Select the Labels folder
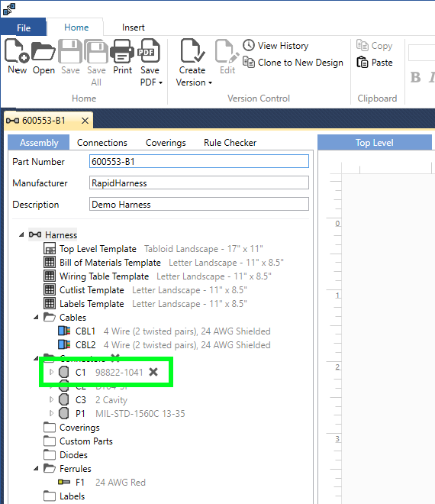The image size is (435, 504). pos(64,496)
